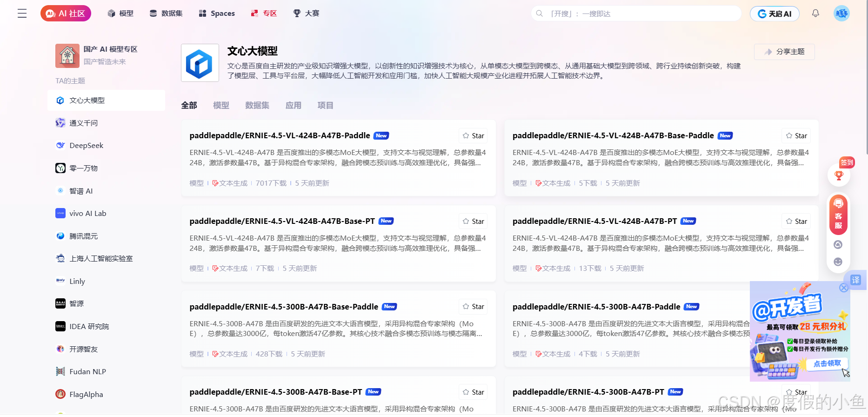The image size is (868, 417).
Task: Open ERNIE-4.5-VL-424B-A47B-Paddle model link
Action: (280, 135)
